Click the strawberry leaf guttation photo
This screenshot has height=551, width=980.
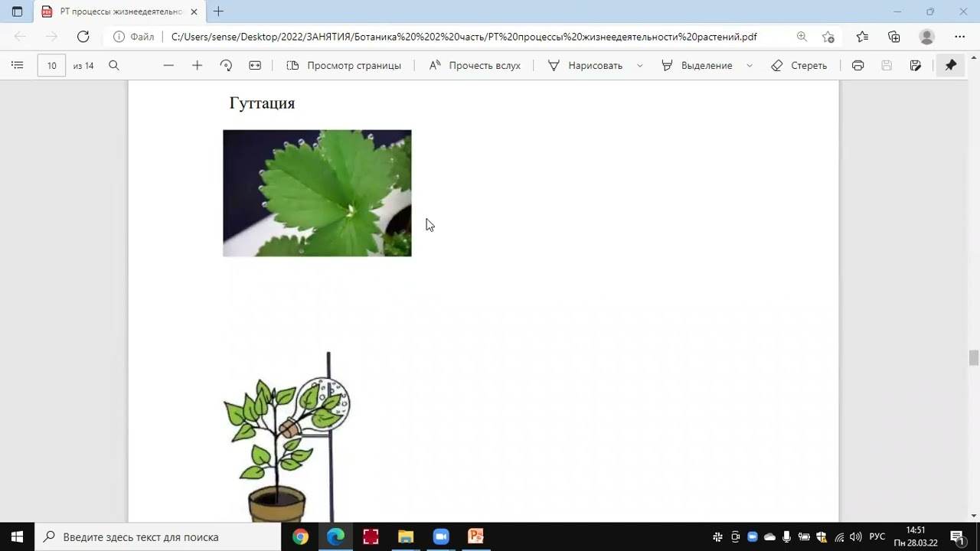pos(317,193)
